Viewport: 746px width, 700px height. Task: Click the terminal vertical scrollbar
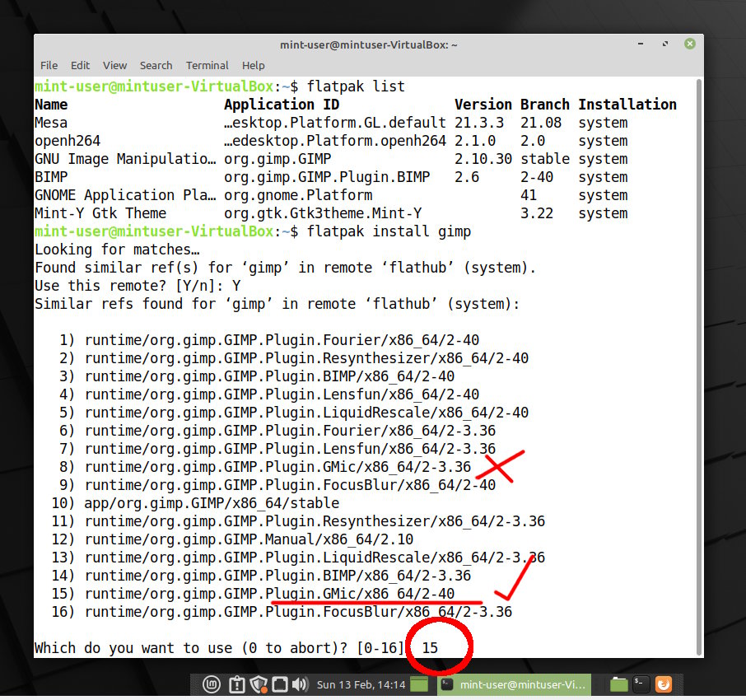(x=699, y=366)
